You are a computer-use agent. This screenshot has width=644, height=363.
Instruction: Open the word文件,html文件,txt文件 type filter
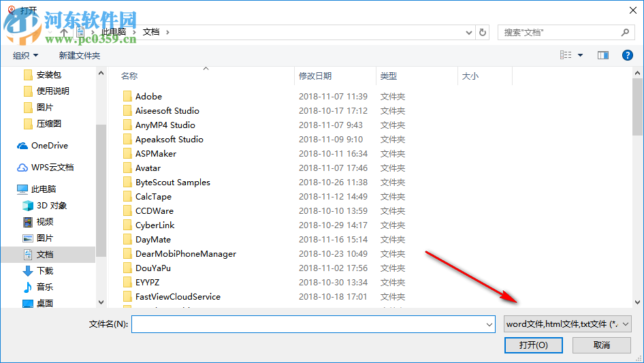click(567, 324)
